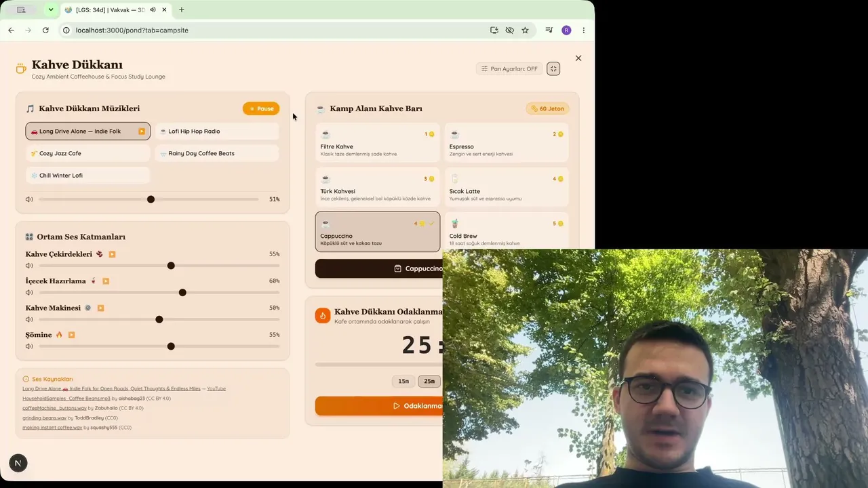Image resolution: width=868 pixels, height=488 pixels.
Task: Click the coffee cup logo beside Kahve Dükkanı
Action: point(21,68)
